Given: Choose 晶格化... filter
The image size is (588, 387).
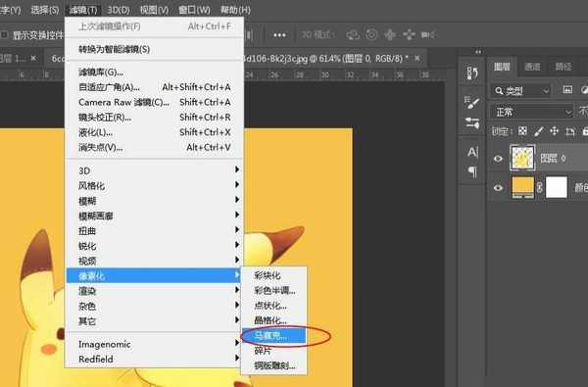Looking at the screenshot, I should [273, 320].
